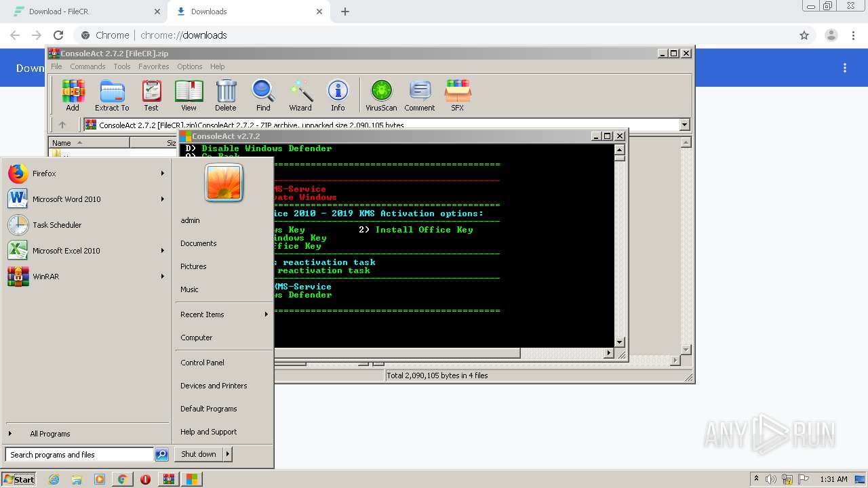This screenshot has width=868, height=488.
Task: Open Computer from the Start menu
Action: 197,338
